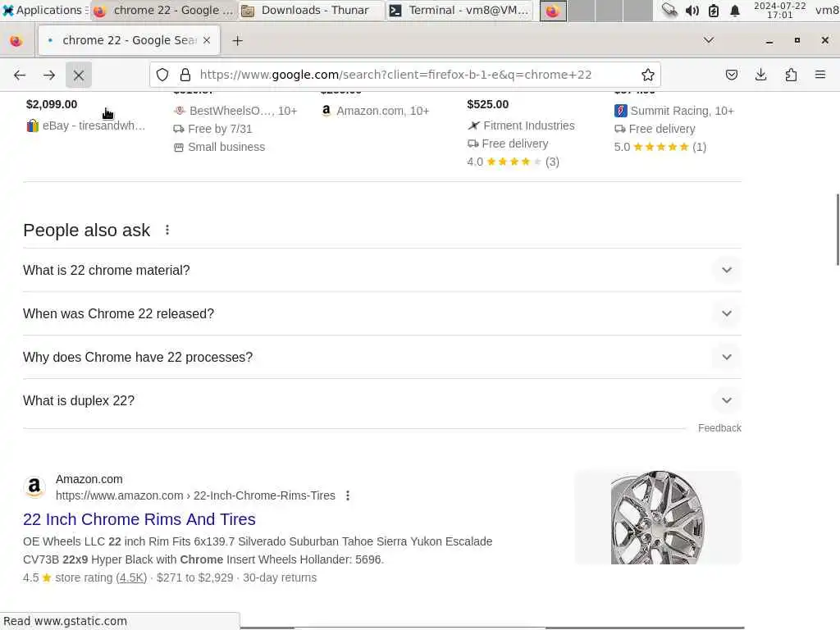Open the extensions puzzle icon
Screen dimensions: 840x630
pos(791,75)
